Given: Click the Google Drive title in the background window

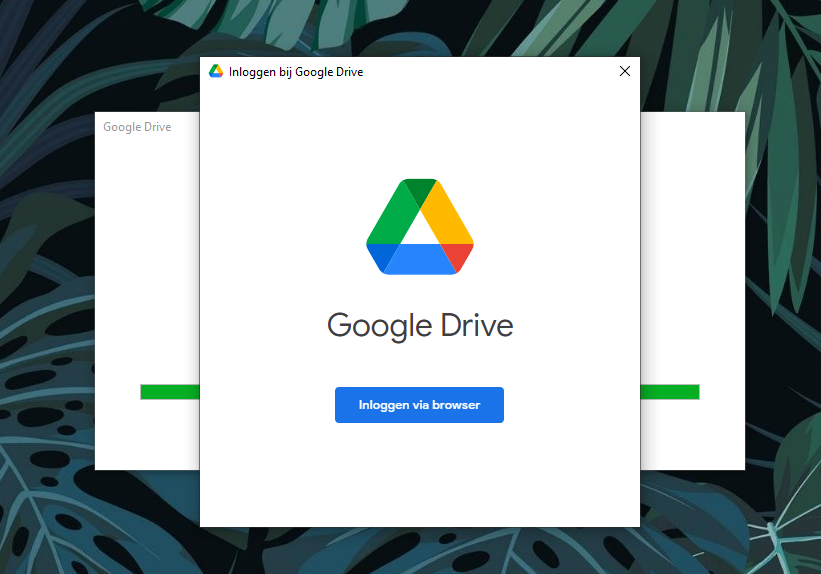Looking at the screenshot, I should click(137, 127).
